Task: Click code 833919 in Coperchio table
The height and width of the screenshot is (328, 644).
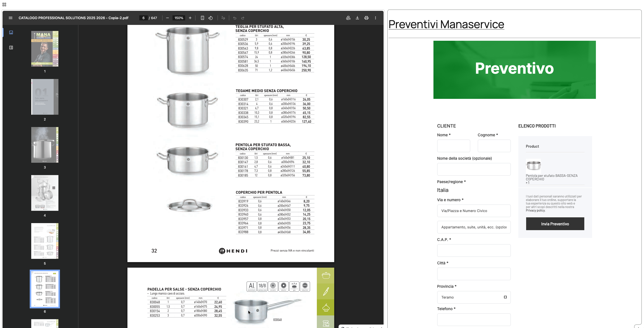Action: click(x=243, y=201)
